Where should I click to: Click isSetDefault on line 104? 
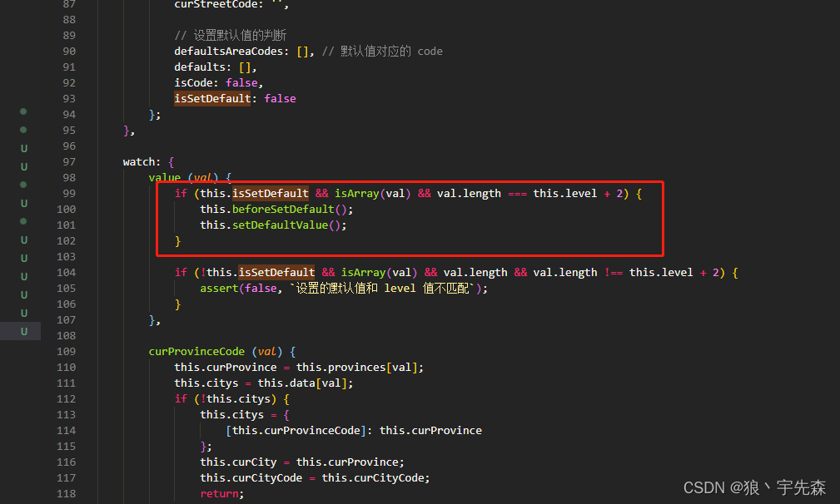pos(276,273)
